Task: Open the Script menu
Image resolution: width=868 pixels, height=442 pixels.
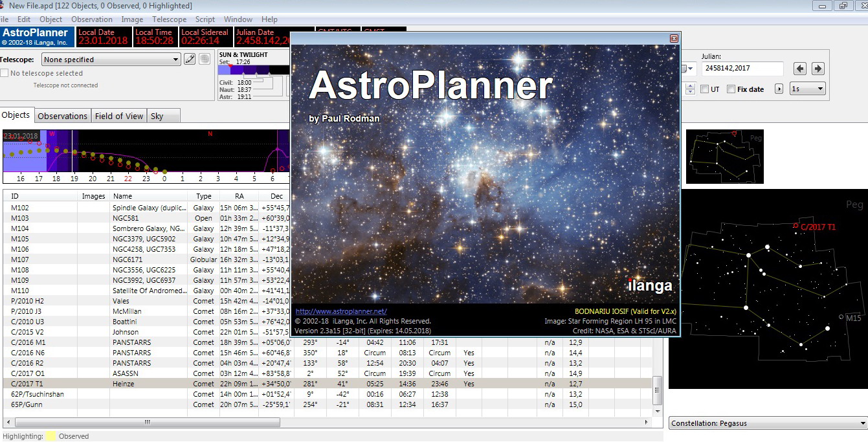Action: point(205,19)
